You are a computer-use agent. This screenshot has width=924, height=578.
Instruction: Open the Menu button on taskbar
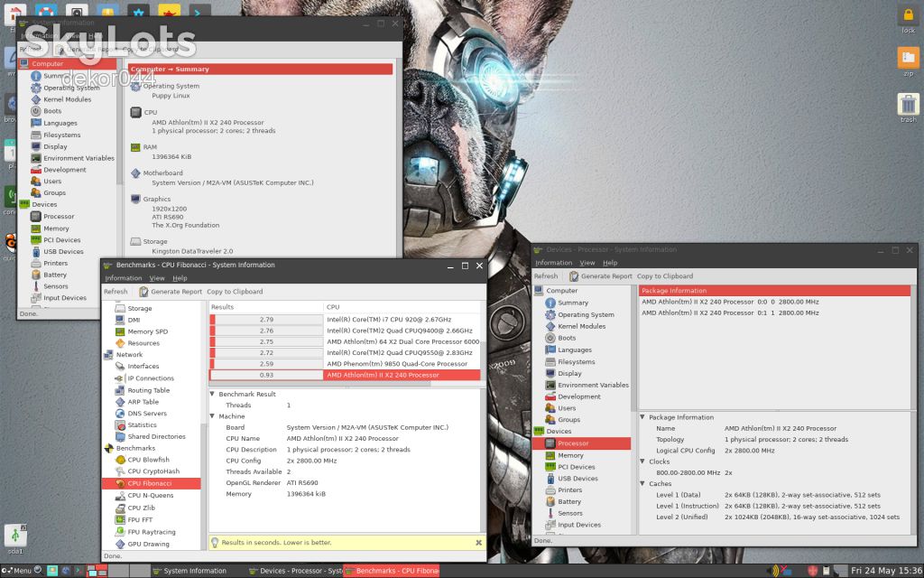[x=17, y=571]
